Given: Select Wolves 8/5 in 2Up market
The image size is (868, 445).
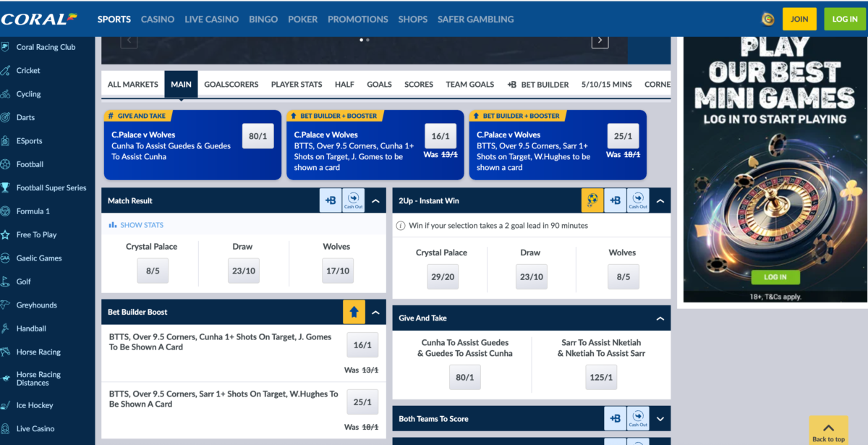Looking at the screenshot, I should 623,276.
